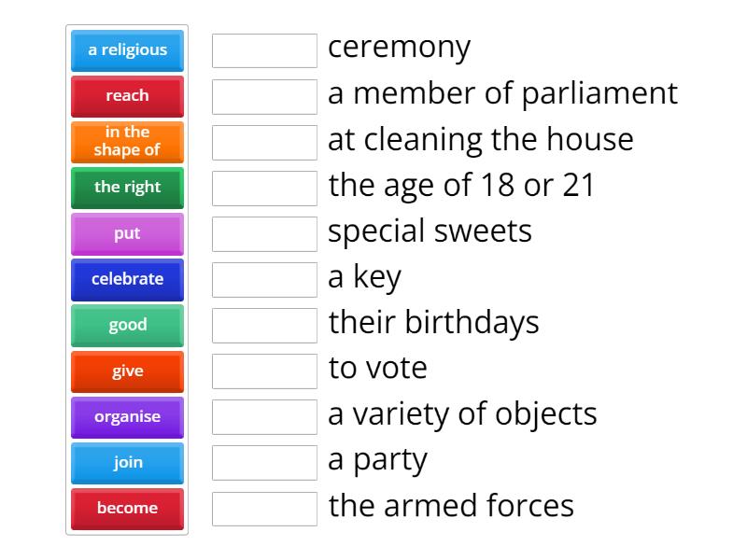The height and width of the screenshot is (560, 747).
Task: Pick the purple 'organise' tile
Action: tap(127, 417)
